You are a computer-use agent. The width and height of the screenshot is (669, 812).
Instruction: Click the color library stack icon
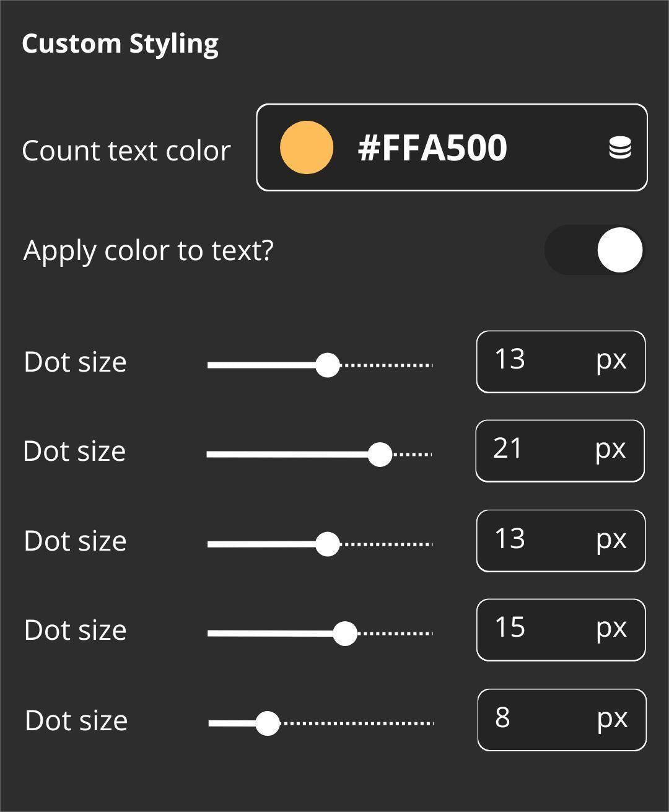[x=620, y=148]
